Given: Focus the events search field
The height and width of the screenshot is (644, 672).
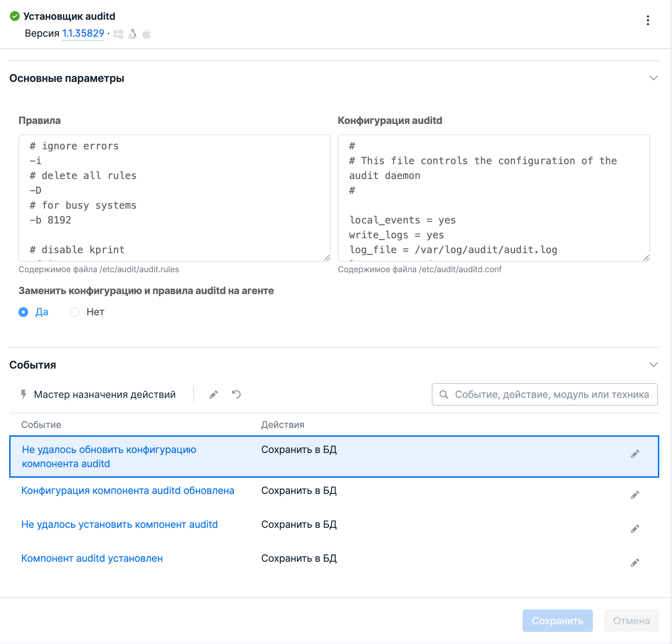Looking at the screenshot, I should 551,394.
